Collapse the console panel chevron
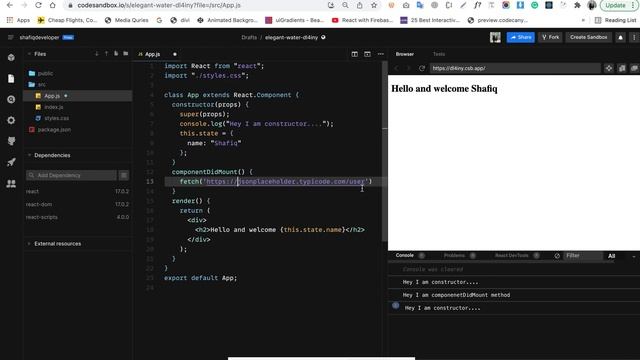Image resolution: width=640 pixels, height=360 pixels. [x=634, y=256]
